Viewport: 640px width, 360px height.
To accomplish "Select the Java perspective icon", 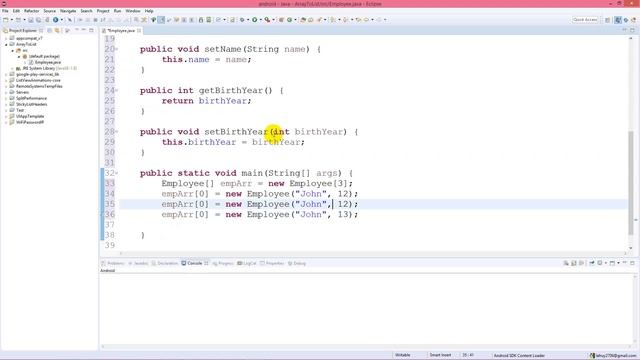I will point(618,20).
